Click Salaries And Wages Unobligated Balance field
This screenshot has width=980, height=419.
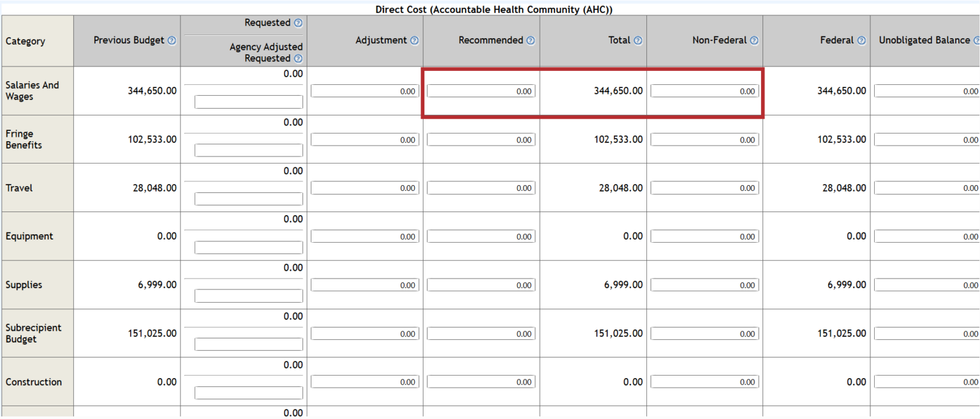coord(926,91)
